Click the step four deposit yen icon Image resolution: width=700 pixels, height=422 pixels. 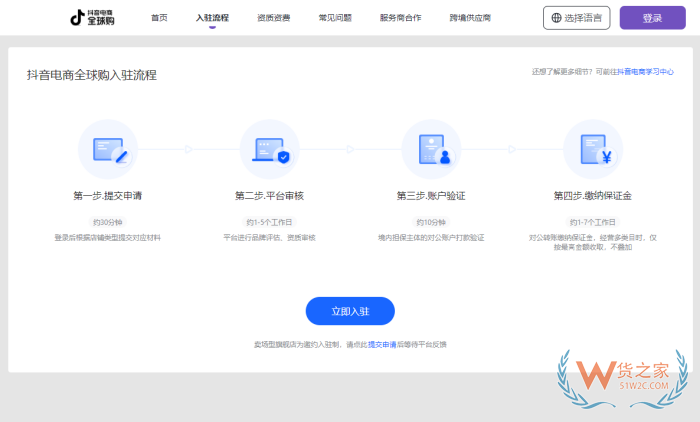tap(593, 149)
